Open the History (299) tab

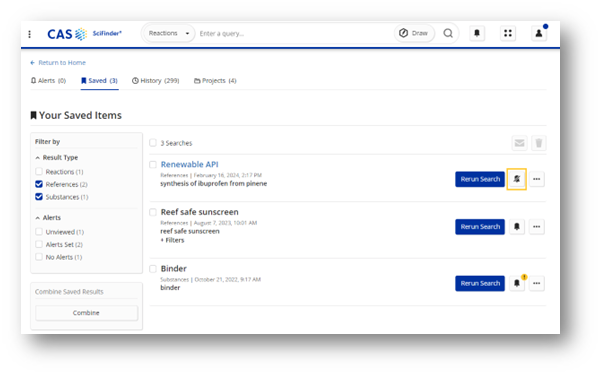pyautogui.click(x=155, y=81)
